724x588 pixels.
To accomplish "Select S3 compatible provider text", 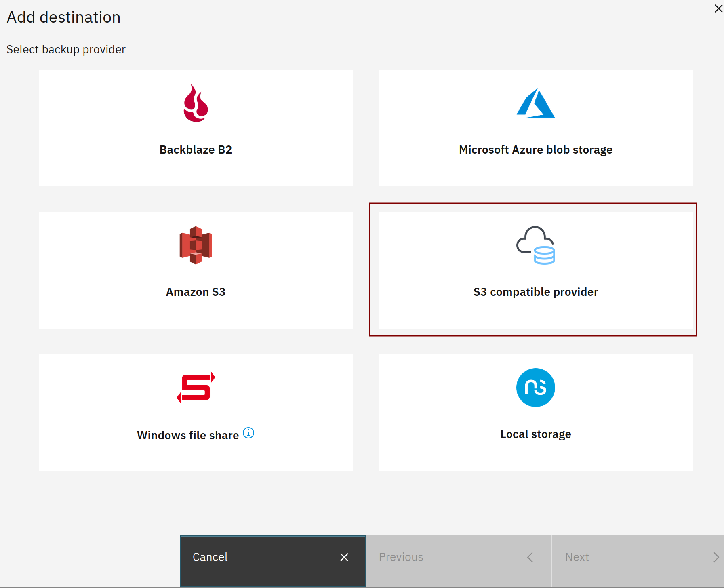I will (x=536, y=292).
